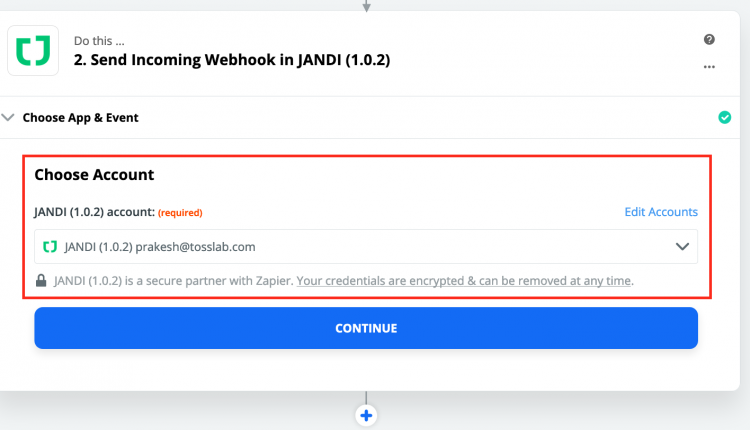This screenshot has width=750, height=430.
Task: Select the Choose Account section heading
Action: pyautogui.click(x=94, y=175)
